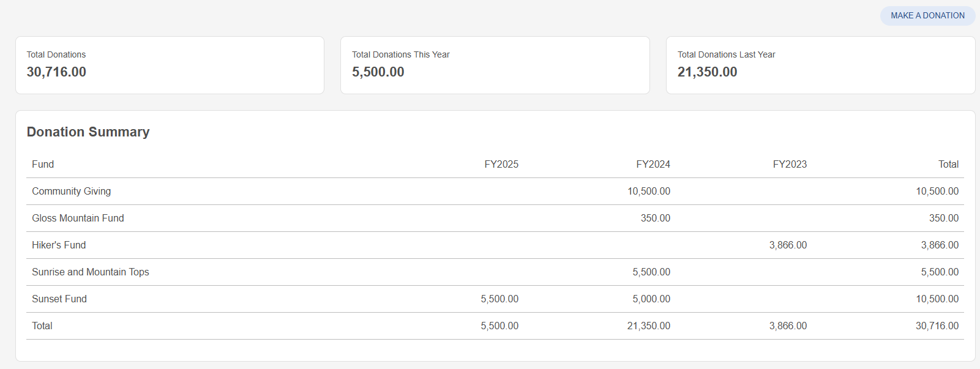Select the Gloss Mountain Fund row
The width and height of the screenshot is (980, 369).
pyautogui.click(x=495, y=218)
